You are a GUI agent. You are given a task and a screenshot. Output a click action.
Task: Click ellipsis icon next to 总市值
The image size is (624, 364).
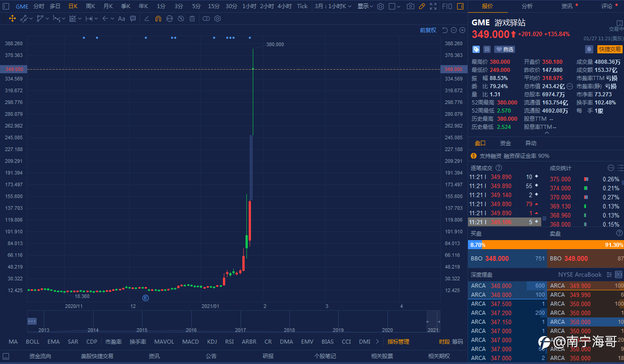(x=569, y=86)
